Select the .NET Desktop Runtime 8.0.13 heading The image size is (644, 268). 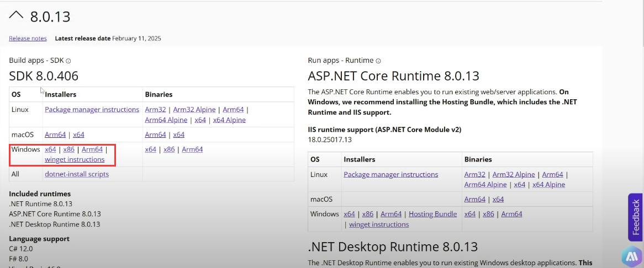pyautogui.click(x=393, y=246)
